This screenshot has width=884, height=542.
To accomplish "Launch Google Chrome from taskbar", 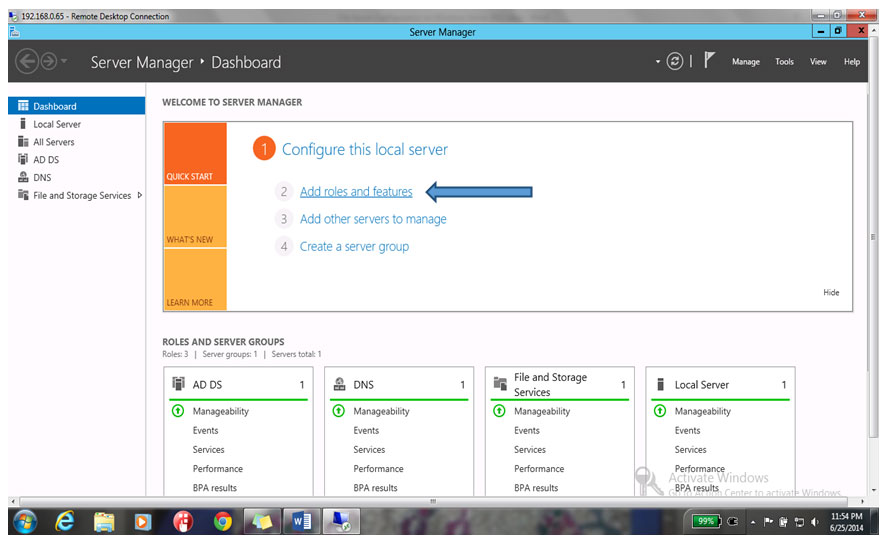I will 223,522.
